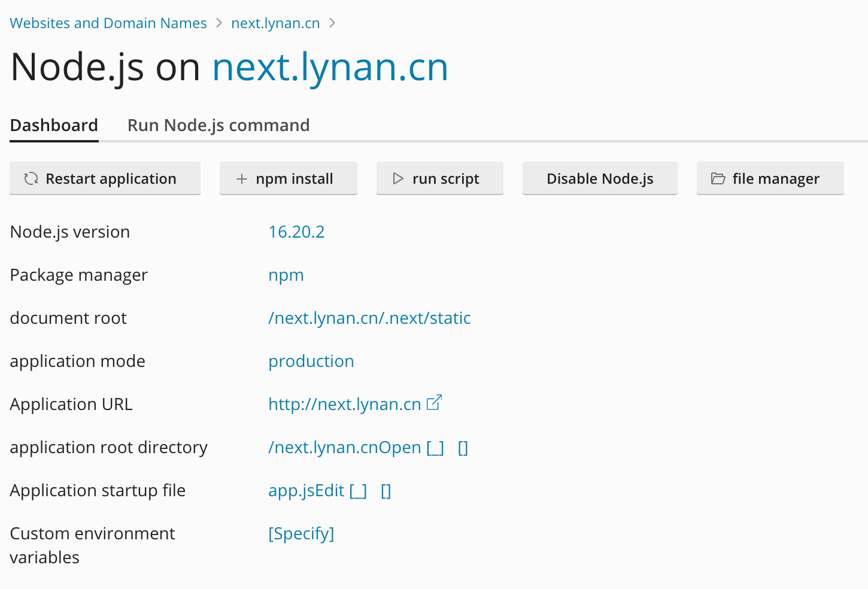Click the Package manager label
Screen dimensions: 868x589
79,275
